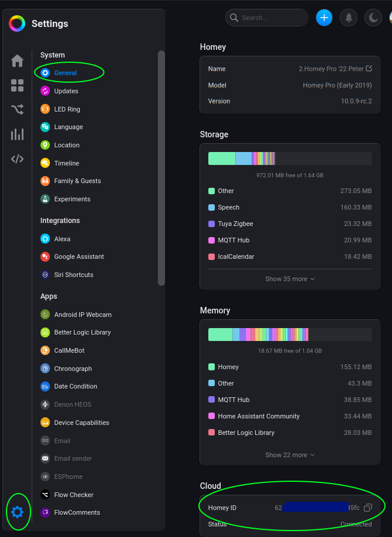Screen dimensions: 392x537
Task: Click the Location pin icon
Action: [x=45, y=145]
